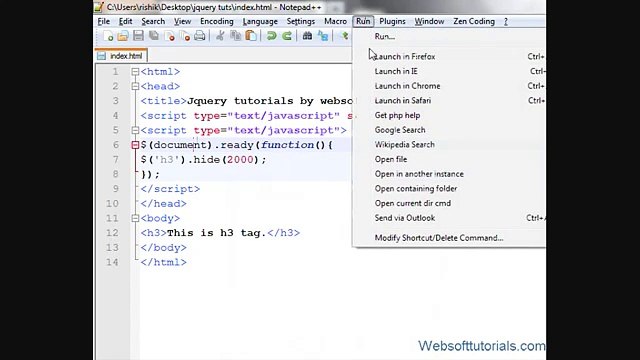Click the Redo green arrow icon

coord(287,36)
